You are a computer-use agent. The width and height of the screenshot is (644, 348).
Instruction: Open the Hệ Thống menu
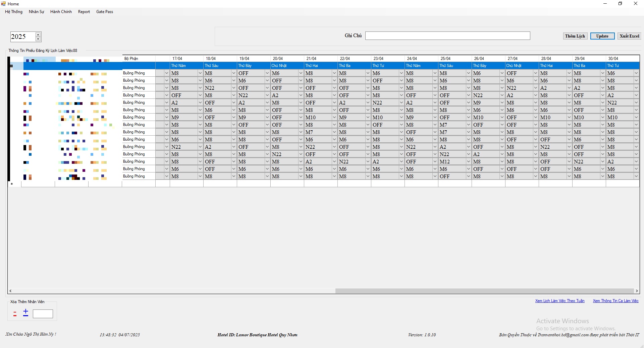(14, 12)
